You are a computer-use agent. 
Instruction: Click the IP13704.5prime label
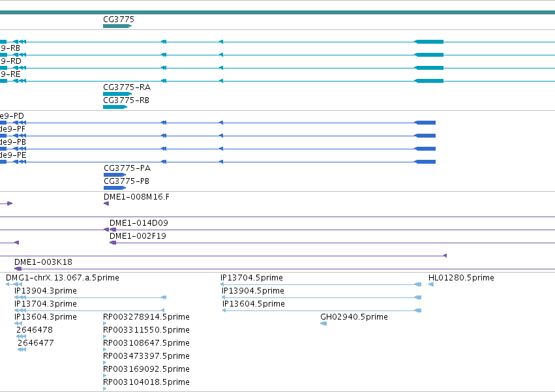point(252,278)
